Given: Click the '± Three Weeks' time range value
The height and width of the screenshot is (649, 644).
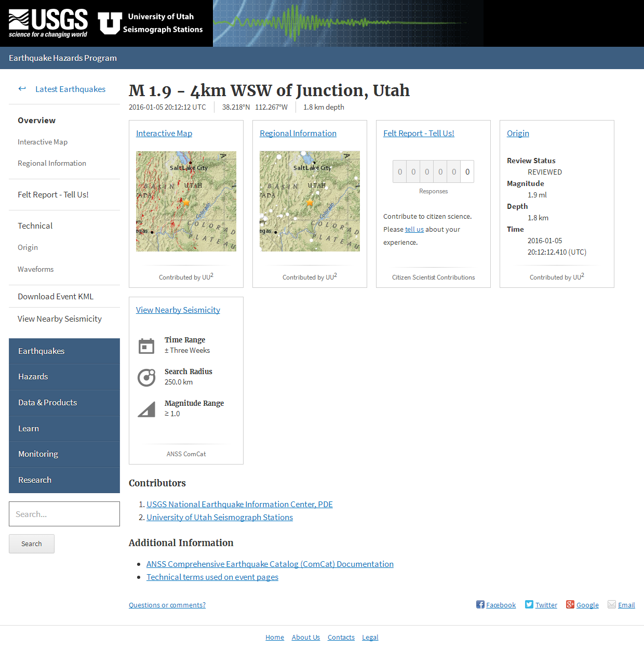Looking at the screenshot, I should tap(187, 350).
